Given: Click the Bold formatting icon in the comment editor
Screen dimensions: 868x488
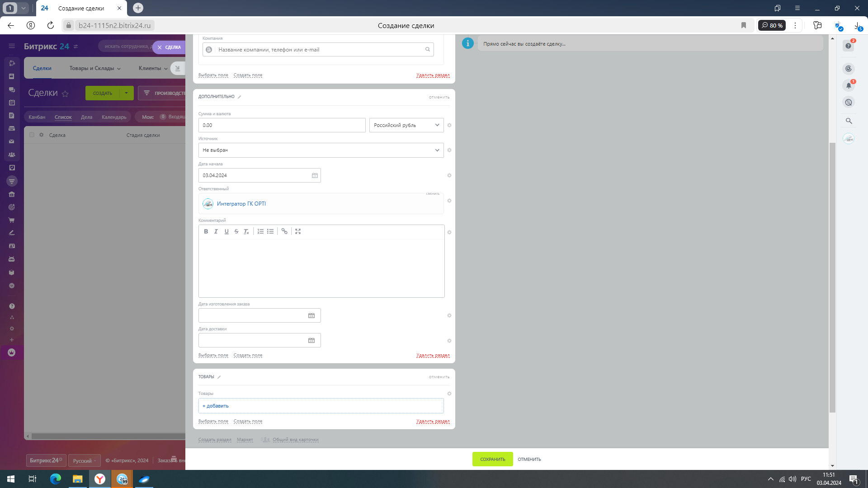Looking at the screenshot, I should point(206,231).
